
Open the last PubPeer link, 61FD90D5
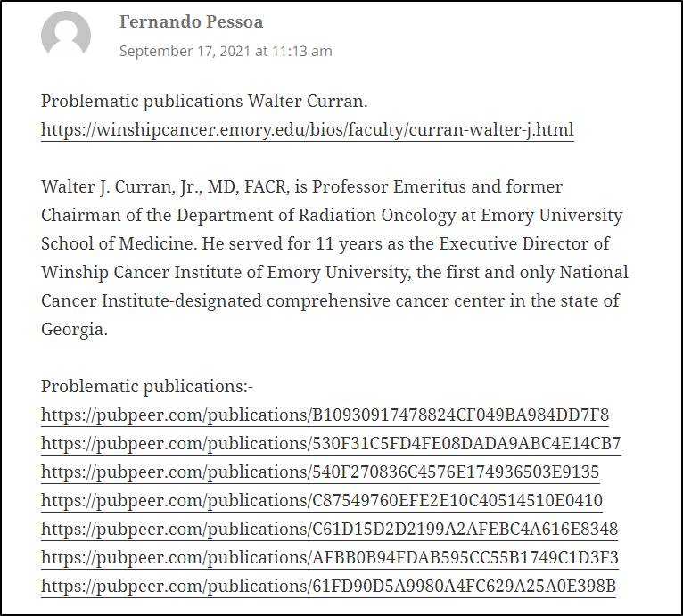[328, 587]
